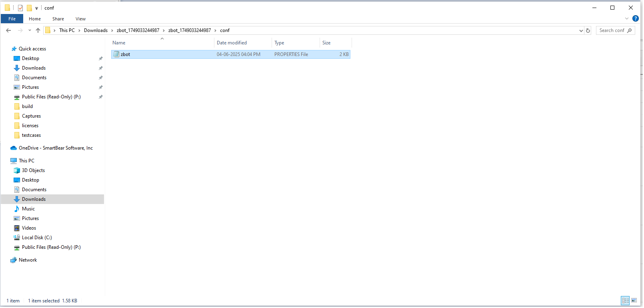644x308 pixels.
Task: Open the OneDrive - SmartBear Software location
Action: [55, 148]
